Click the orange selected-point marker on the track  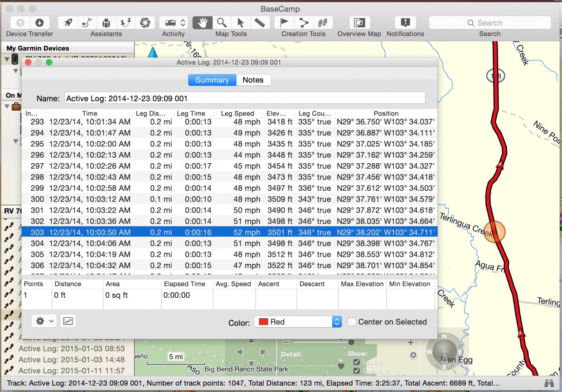[494, 231]
